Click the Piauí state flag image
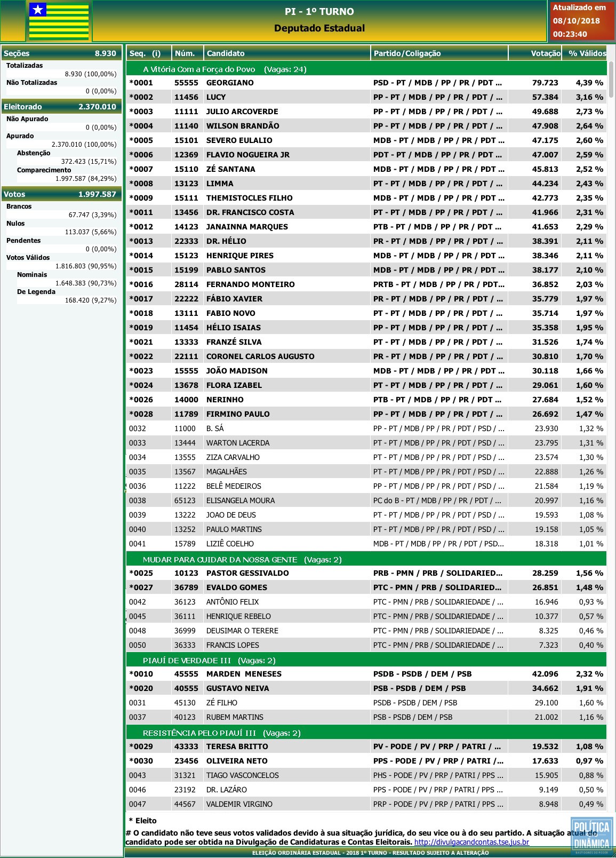The image size is (616, 858). (x=59, y=21)
